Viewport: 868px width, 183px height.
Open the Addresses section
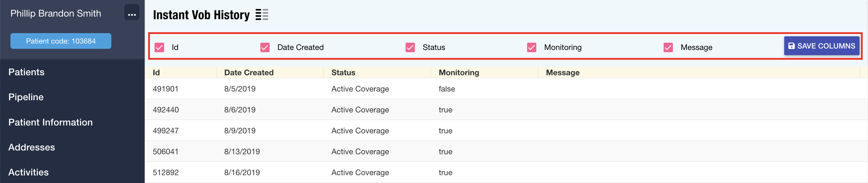(31, 147)
